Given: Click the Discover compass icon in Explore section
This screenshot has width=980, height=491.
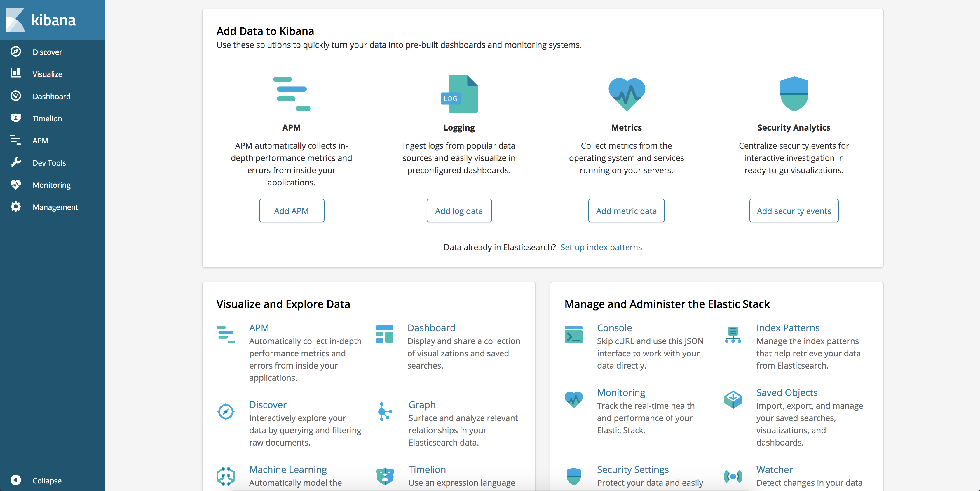Looking at the screenshot, I should pyautogui.click(x=226, y=411).
